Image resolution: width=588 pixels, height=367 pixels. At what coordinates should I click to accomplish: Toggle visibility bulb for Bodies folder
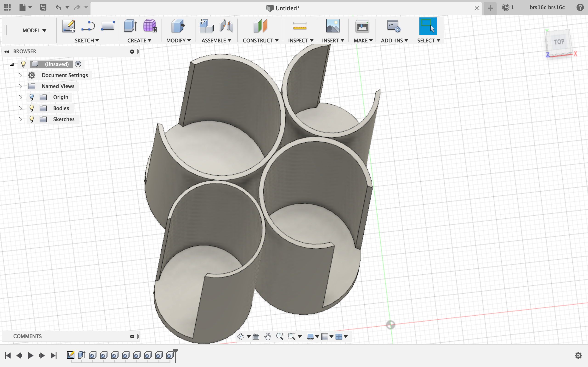(x=32, y=108)
